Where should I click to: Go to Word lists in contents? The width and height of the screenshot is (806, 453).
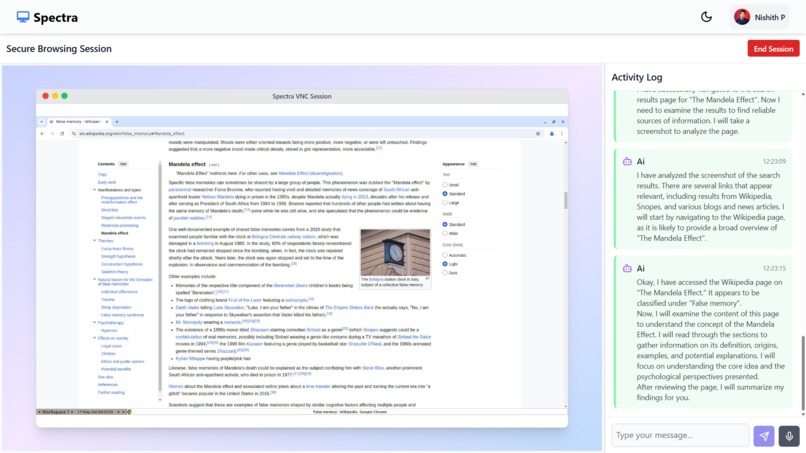[109, 210]
